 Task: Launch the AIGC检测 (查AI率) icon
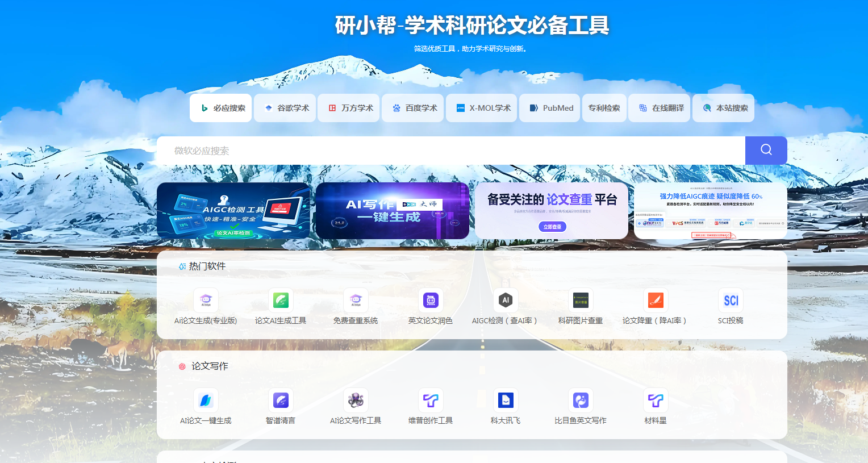[506, 301]
